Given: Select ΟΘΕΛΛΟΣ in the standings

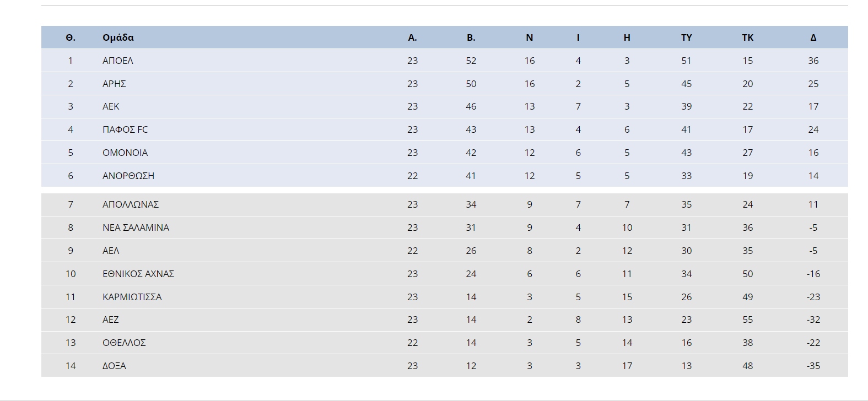Looking at the screenshot, I should [x=124, y=343].
